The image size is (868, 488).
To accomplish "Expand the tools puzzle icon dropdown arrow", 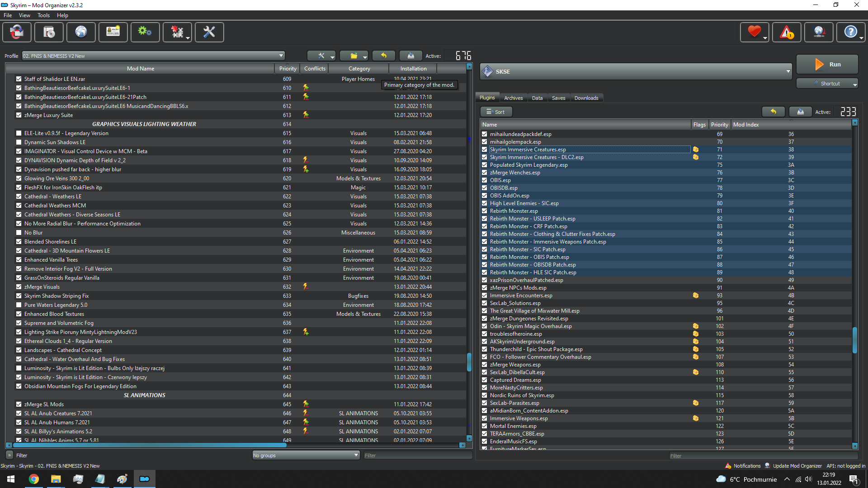I will click(188, 38).
